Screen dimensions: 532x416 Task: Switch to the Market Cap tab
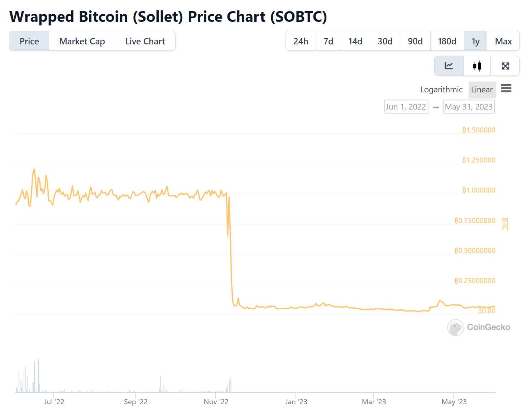(82, 41)
